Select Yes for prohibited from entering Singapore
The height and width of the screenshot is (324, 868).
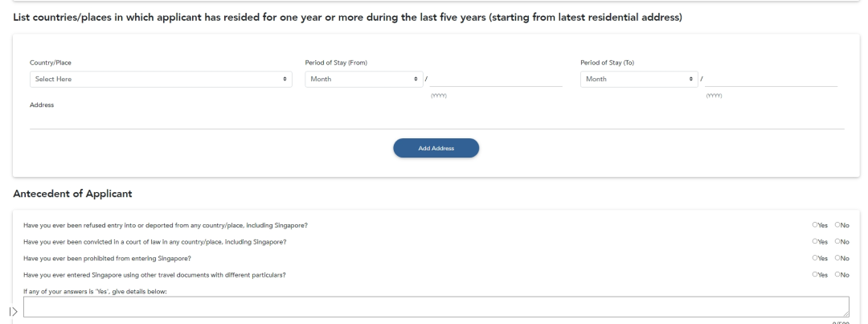tap(815, 257)
